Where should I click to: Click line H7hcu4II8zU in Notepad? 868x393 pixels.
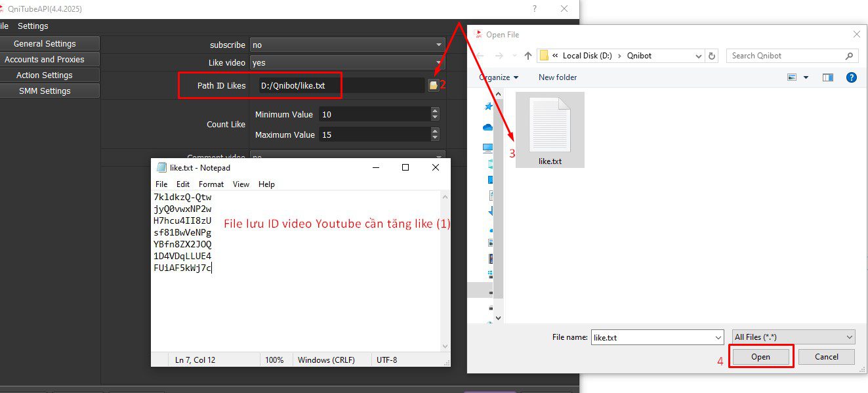click(182, 220)
